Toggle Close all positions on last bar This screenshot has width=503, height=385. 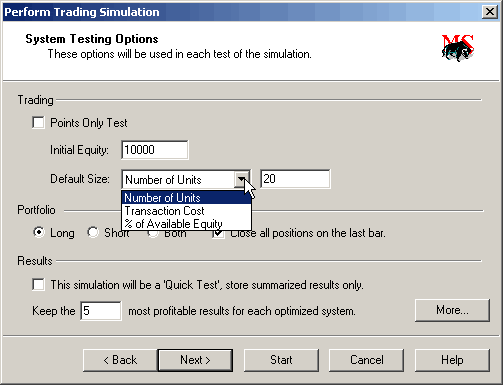[x=218, y=233]
